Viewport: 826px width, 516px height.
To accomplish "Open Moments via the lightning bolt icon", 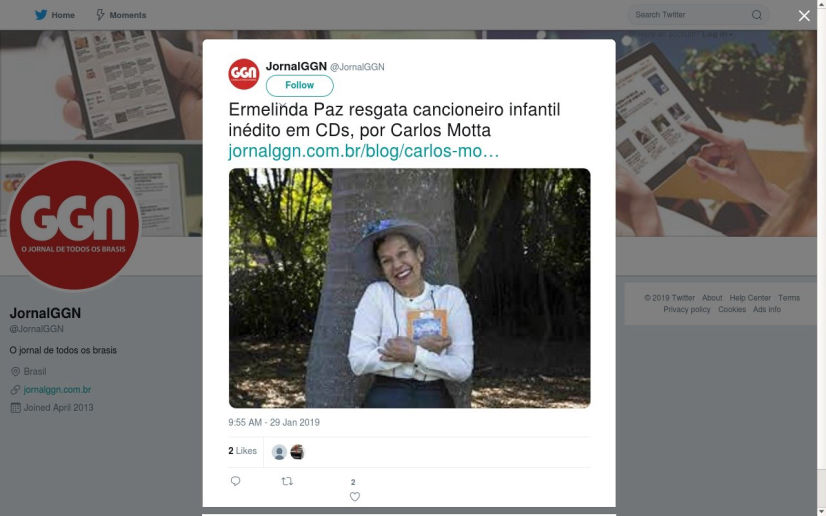I will click(100, 15).
